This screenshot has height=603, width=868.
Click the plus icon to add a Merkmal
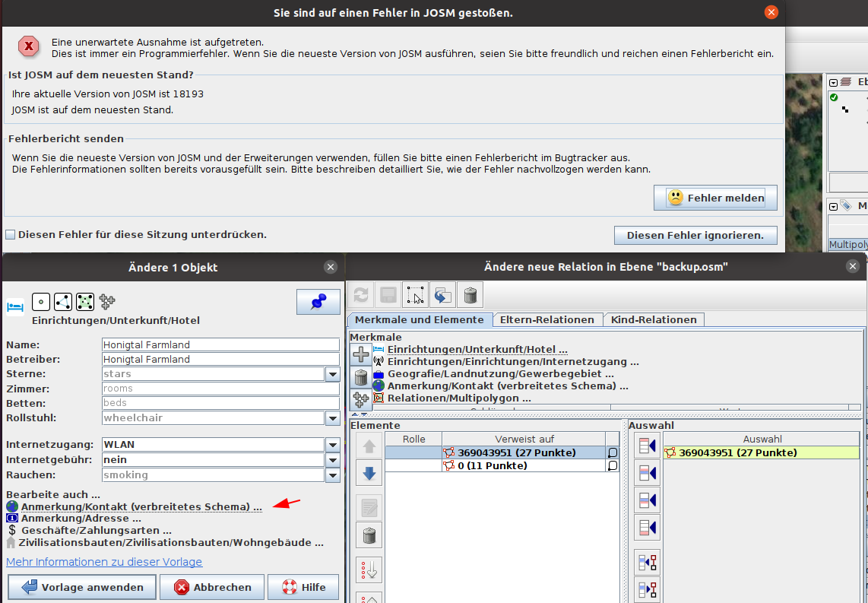coord(361,354)
